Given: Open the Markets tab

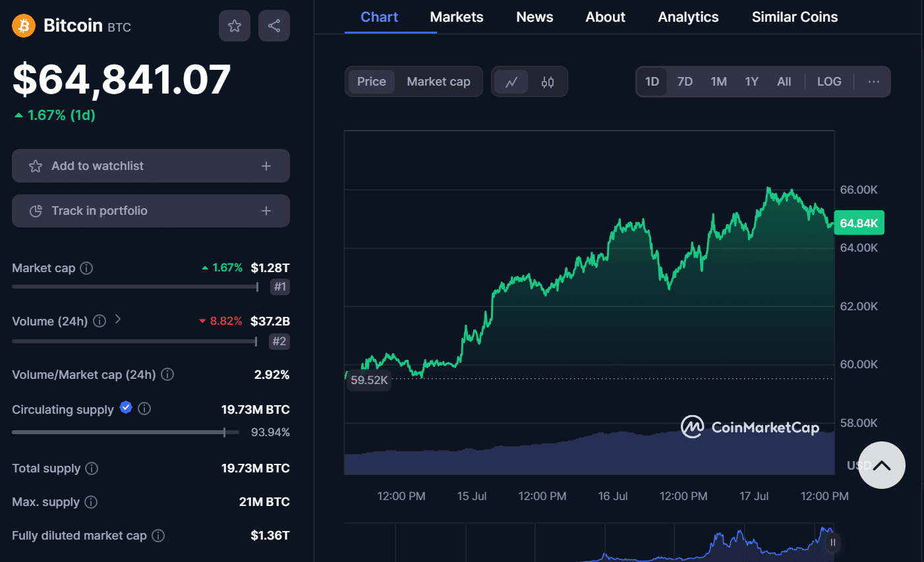Looking at the screenshot, I should (x=457, y=17).
